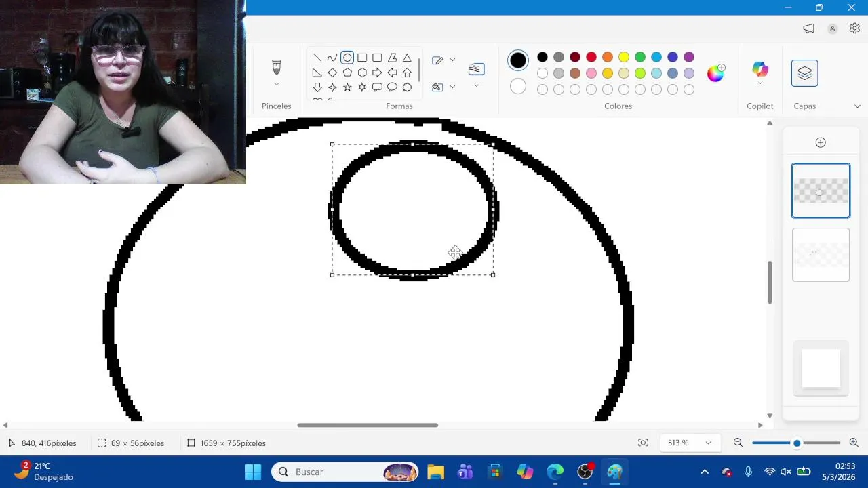Show hidden system tray icons

tap(705, 472)
